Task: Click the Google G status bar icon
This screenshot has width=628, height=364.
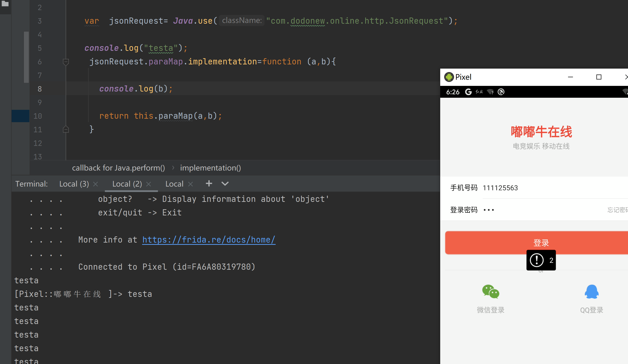Action: tap(469, 92)
